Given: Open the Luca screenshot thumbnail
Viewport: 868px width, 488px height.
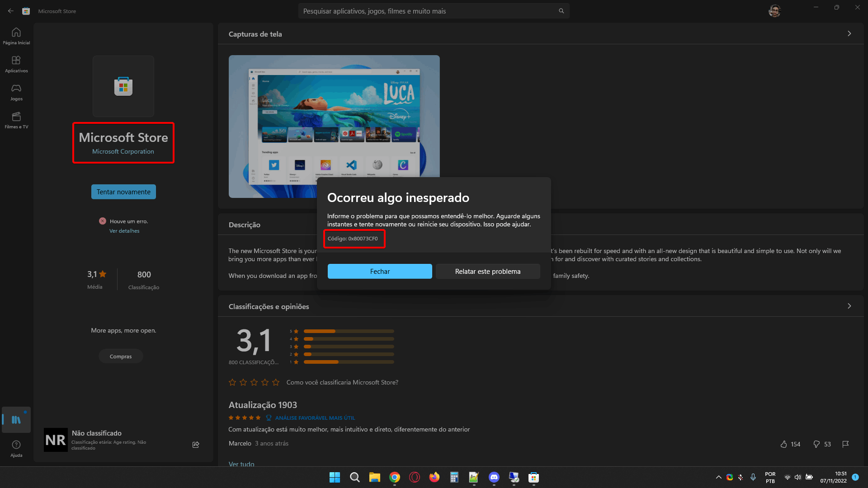Looking at the screenshot, I should (x=334, y=127).
